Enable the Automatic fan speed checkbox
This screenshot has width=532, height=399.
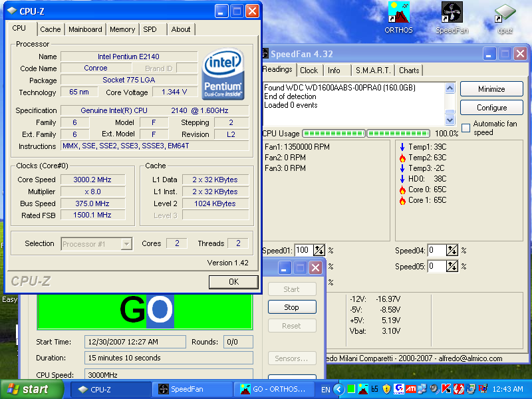pyautogui.click(x=466, y=128)
